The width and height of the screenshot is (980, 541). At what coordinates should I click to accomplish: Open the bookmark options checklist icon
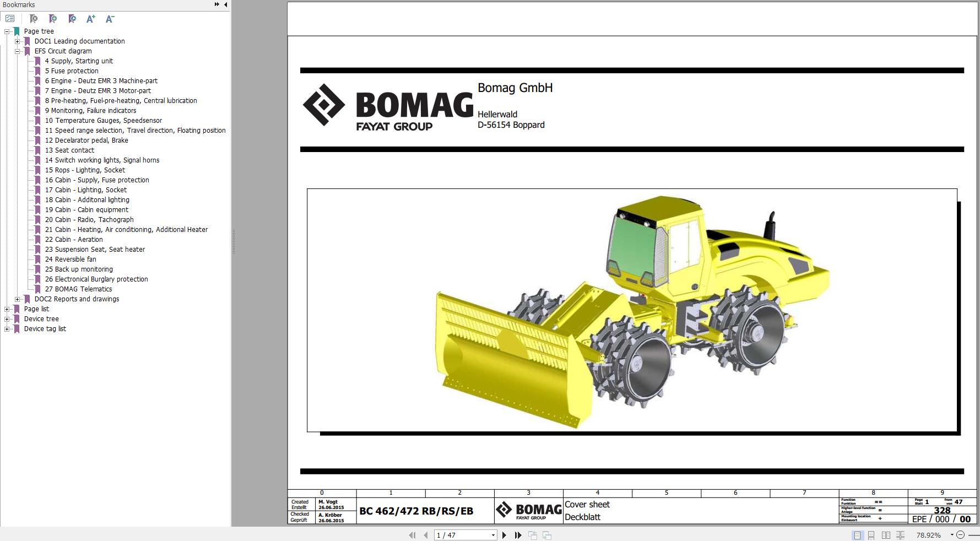(x=10, y=19)
